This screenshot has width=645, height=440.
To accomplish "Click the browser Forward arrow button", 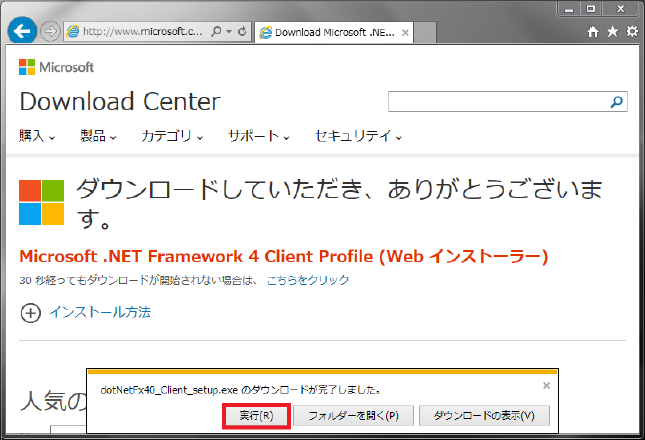I will (x=50, y=31).
